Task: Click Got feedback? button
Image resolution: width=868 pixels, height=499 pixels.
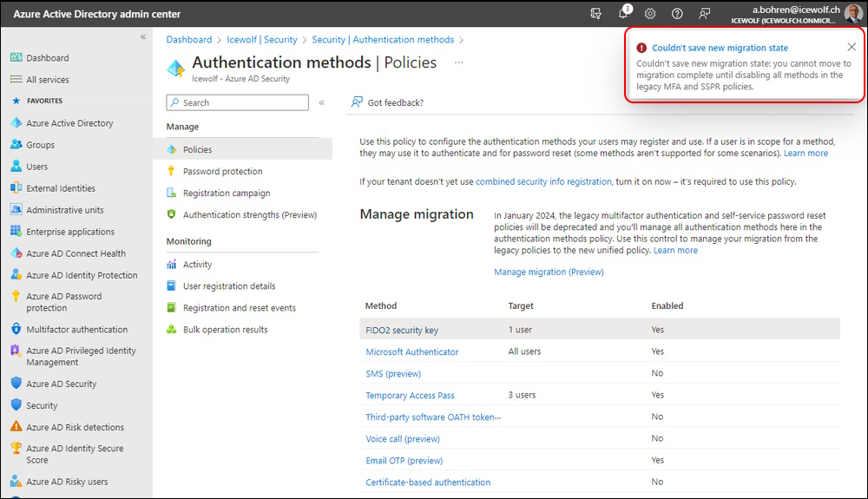Action: click(387, 102)
